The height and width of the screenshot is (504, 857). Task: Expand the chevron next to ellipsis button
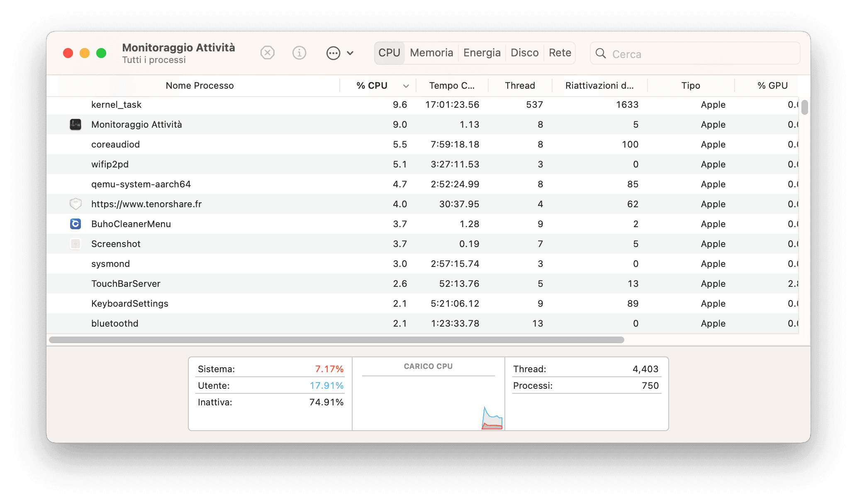pyautogui.click(x=350, y=53)
